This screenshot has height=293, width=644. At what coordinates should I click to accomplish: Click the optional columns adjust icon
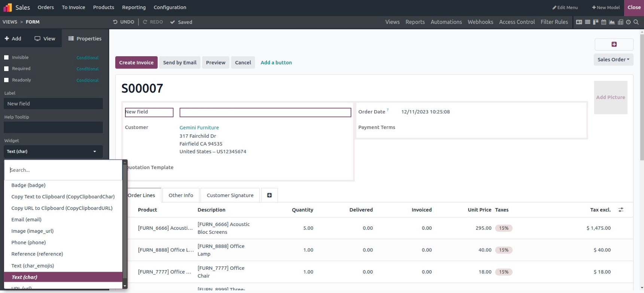pos(621,210)
